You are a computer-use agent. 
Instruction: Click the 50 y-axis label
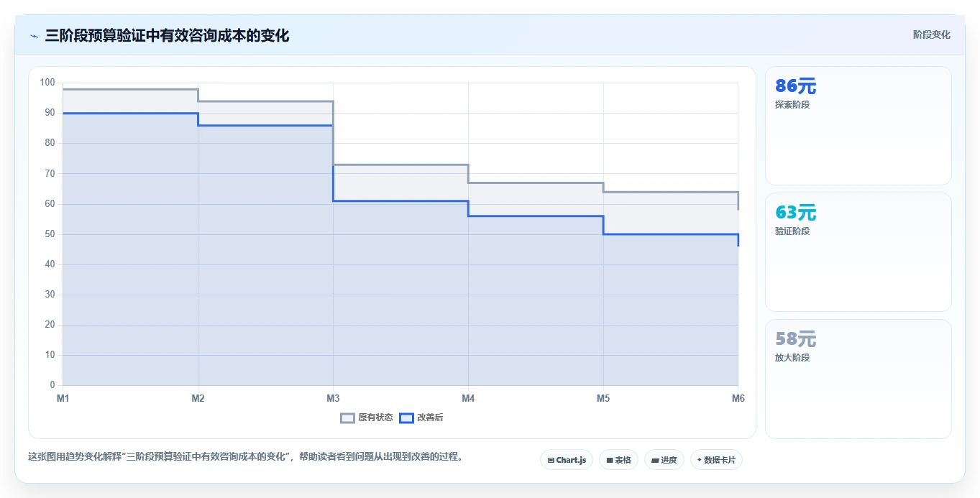point(50,234)
